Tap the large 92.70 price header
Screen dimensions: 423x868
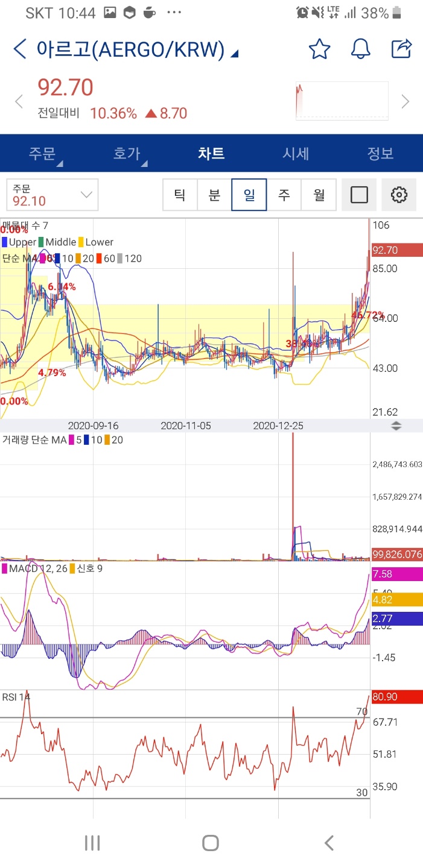pyautogui.click(x=66, y=88)
